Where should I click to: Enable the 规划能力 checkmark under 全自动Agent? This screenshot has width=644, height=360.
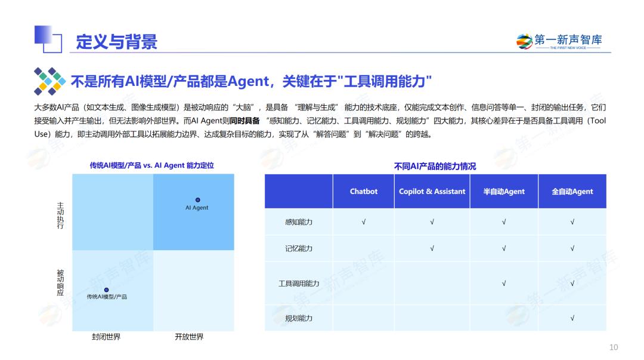tap(572, 319)
